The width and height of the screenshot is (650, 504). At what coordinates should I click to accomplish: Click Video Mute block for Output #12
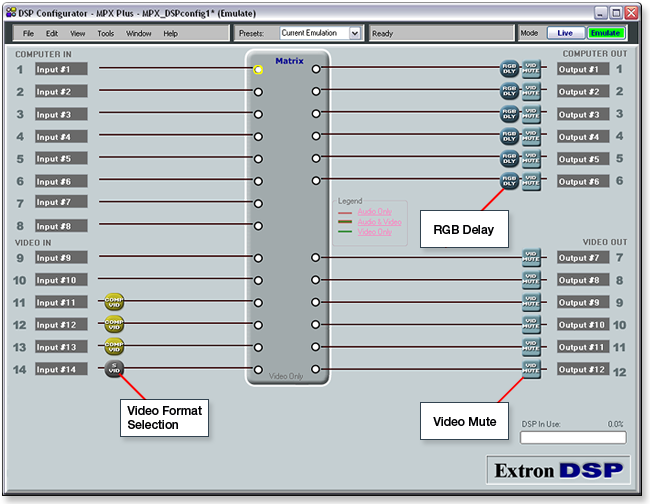[531, 369]
